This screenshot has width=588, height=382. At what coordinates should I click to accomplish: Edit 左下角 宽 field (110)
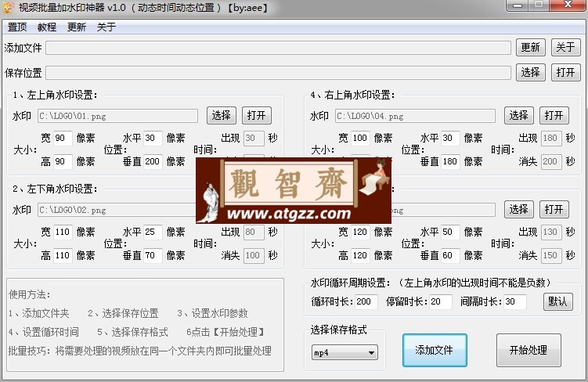pyautogui.click(x=63, y=232)
